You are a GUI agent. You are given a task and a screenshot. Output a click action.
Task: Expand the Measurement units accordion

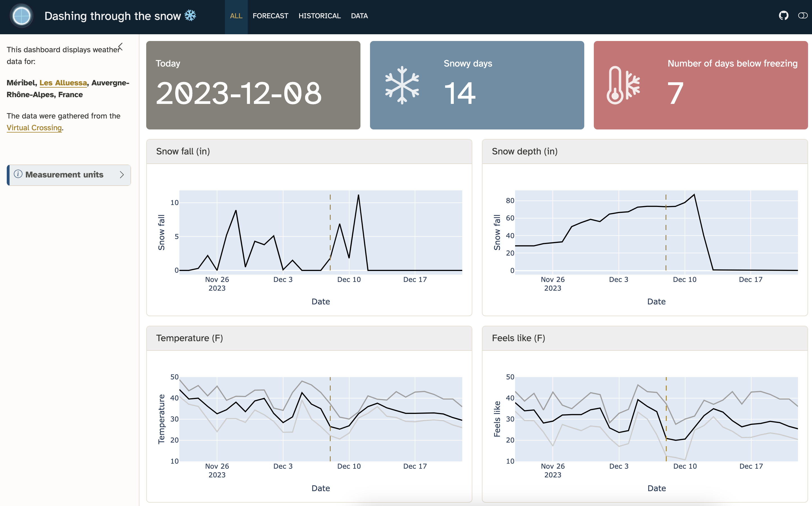[x=64, y=175]
